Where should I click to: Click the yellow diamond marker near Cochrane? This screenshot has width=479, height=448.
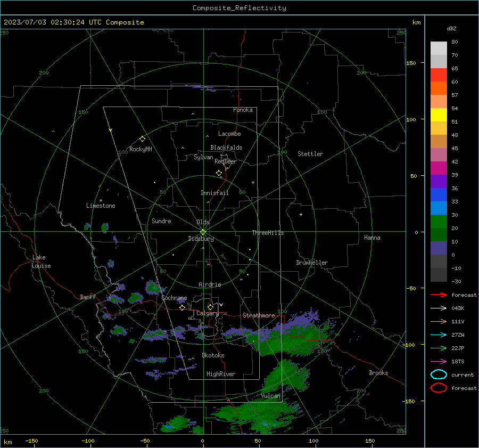(x=182, y=307)
